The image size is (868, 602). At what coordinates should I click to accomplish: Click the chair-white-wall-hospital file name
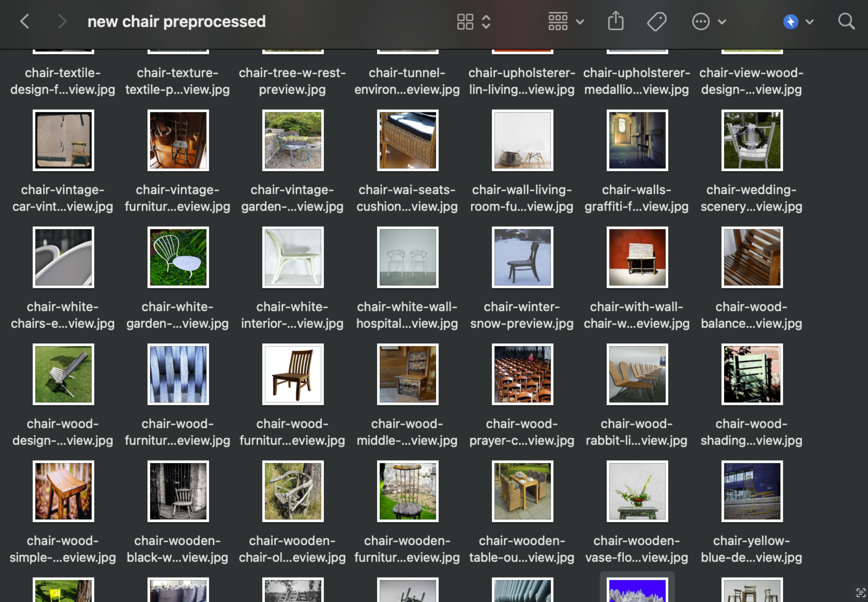pos(407,315)
